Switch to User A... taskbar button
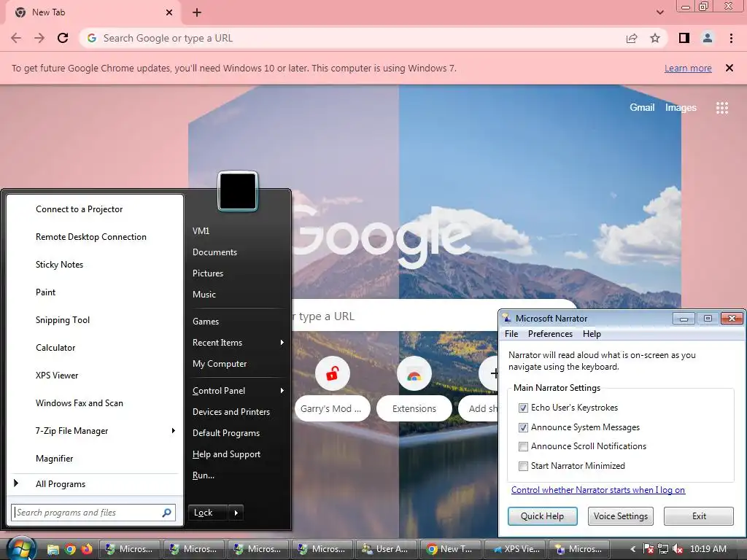This screenshot has height=560, width=747. [387, 549]
